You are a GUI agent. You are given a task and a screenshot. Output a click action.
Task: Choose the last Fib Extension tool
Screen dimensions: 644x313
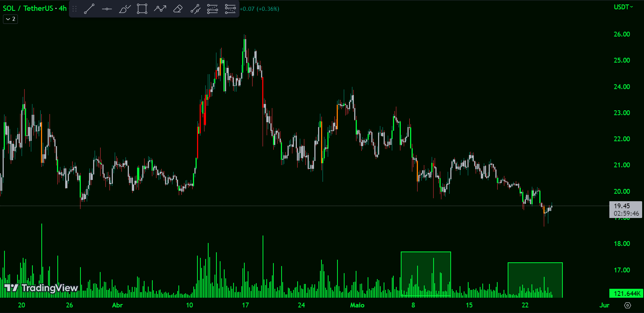coord(230,9)
